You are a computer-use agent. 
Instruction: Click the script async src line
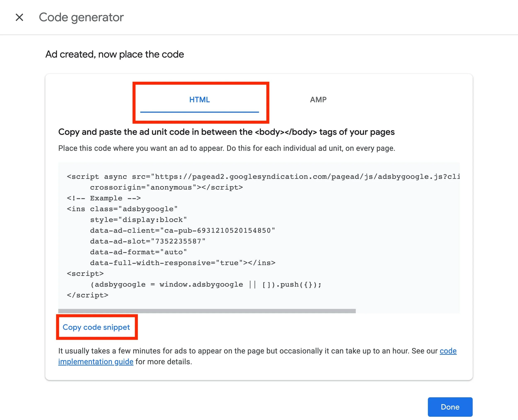click(x=263, y=177)
